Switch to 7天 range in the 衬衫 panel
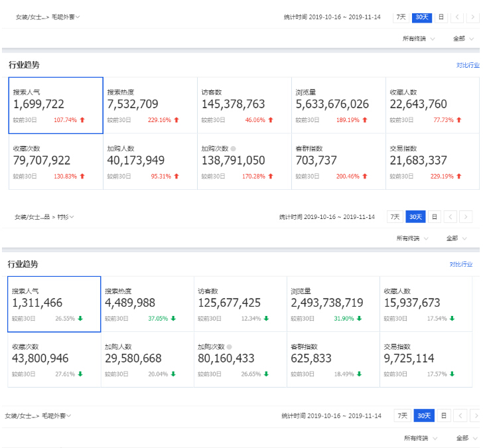 [395, 217]
